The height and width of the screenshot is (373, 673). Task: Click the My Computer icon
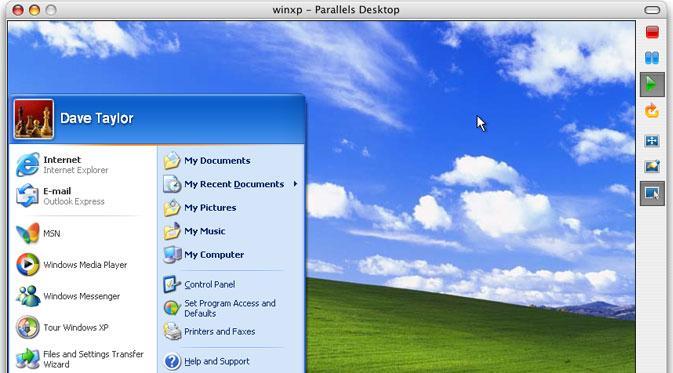pyautogui.click(x=172, y=255)
